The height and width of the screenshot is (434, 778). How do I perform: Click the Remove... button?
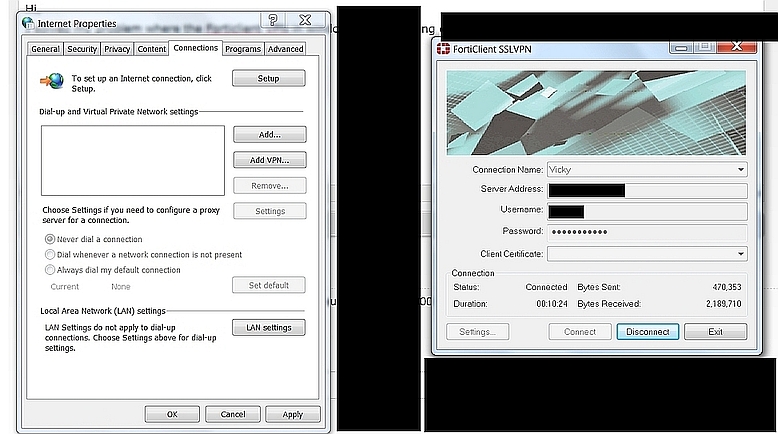pyautogui.click(x=269, y=186)
